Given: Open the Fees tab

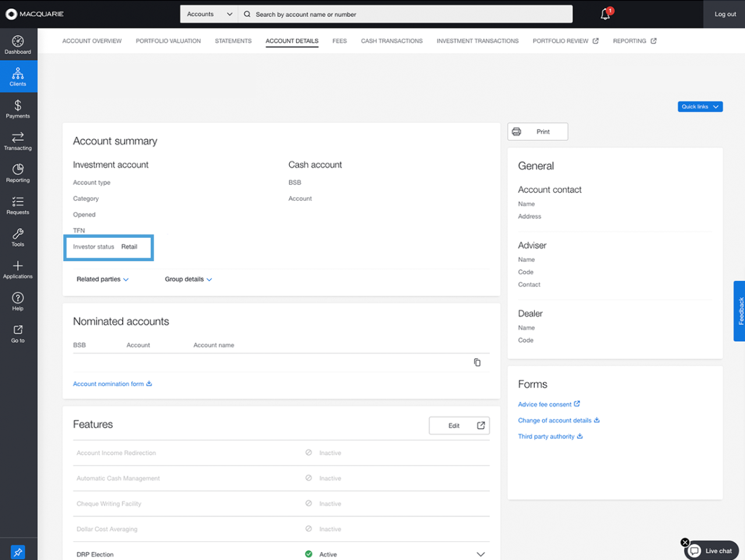Looking at the screenshot, I should coord(339,41).
